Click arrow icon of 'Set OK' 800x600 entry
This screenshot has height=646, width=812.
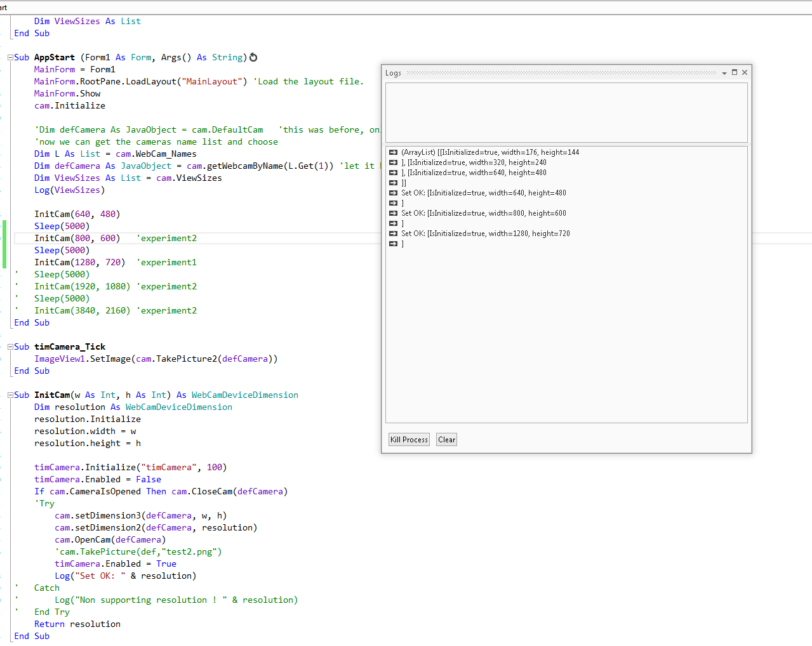(x=393, y=213)
